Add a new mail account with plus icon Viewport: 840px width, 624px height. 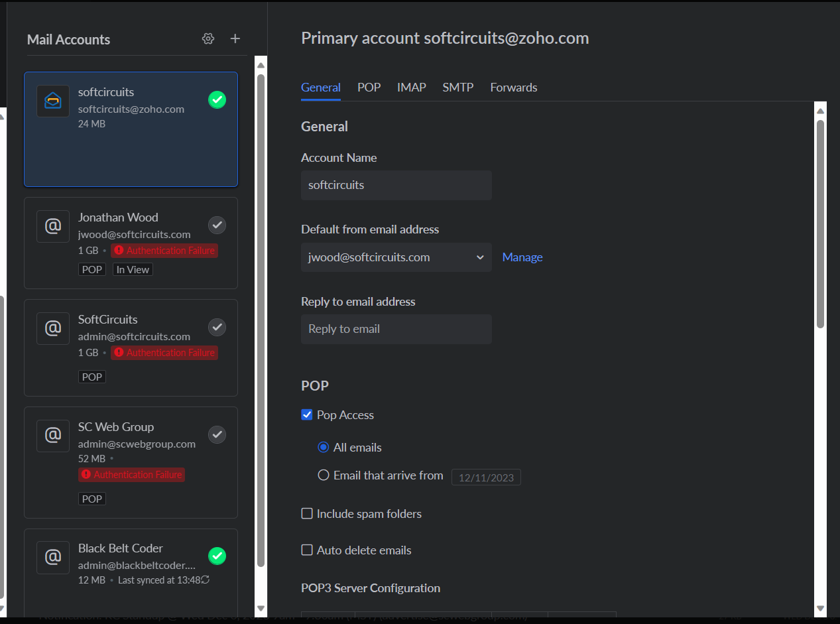(235, 39)
